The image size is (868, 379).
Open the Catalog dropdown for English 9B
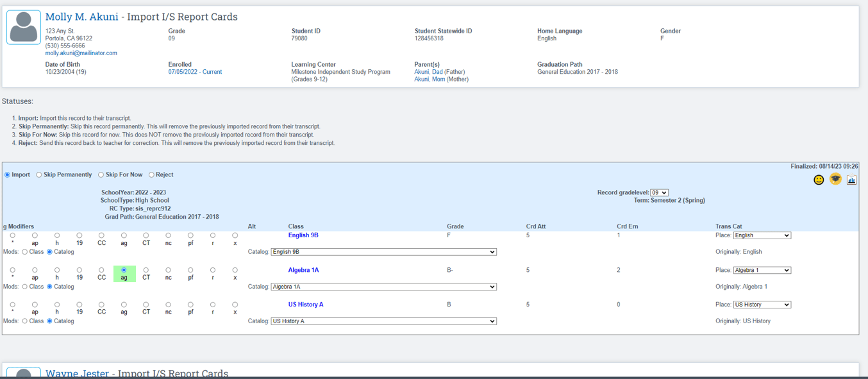383,251
